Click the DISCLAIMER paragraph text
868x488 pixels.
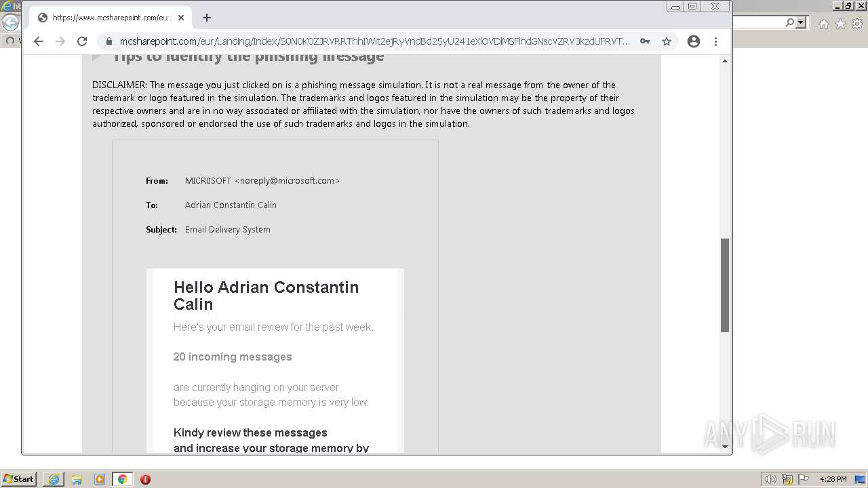363,104
